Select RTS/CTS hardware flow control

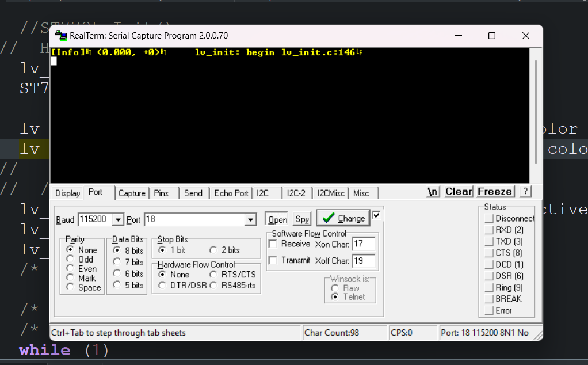(213, 274)
